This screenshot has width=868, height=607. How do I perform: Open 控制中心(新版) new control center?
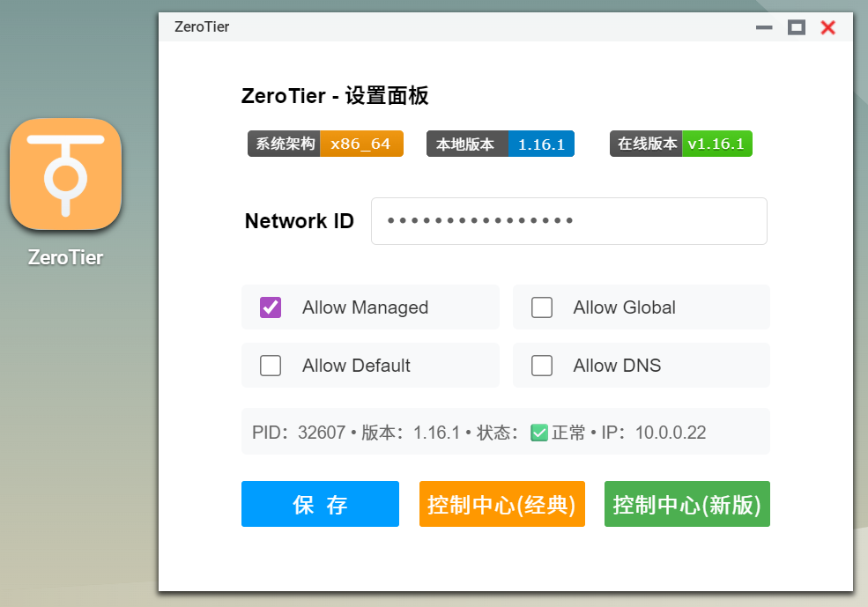tap(687, 504)
